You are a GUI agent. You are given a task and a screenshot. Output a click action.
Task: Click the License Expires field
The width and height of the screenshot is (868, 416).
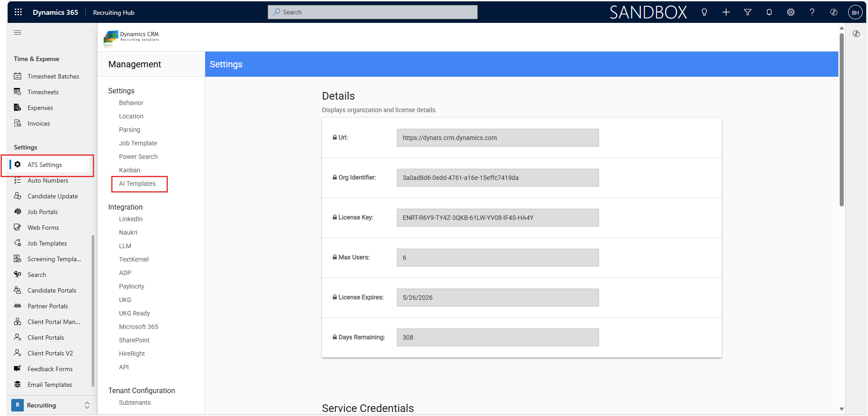pyautogui.click(x=498, y=298)
